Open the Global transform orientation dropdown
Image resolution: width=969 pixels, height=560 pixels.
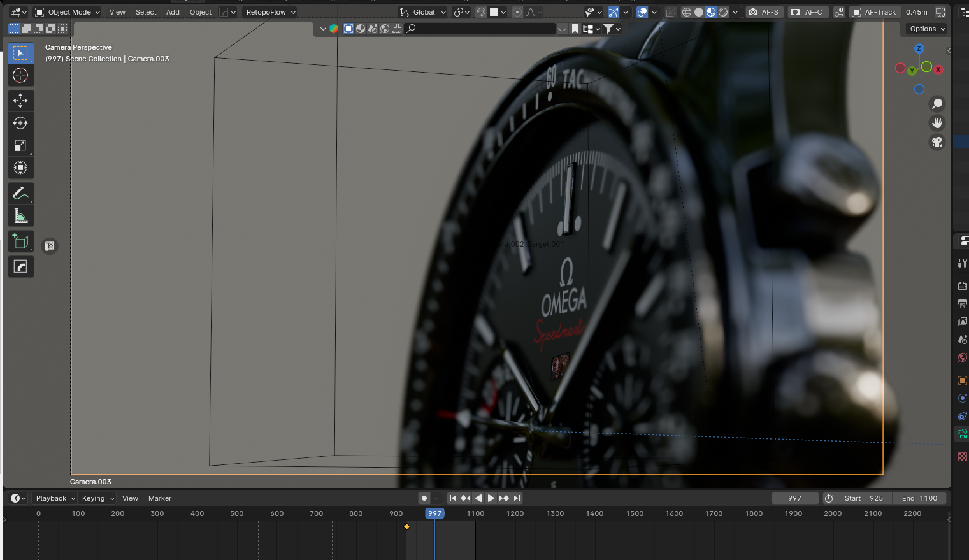point(423,12)
